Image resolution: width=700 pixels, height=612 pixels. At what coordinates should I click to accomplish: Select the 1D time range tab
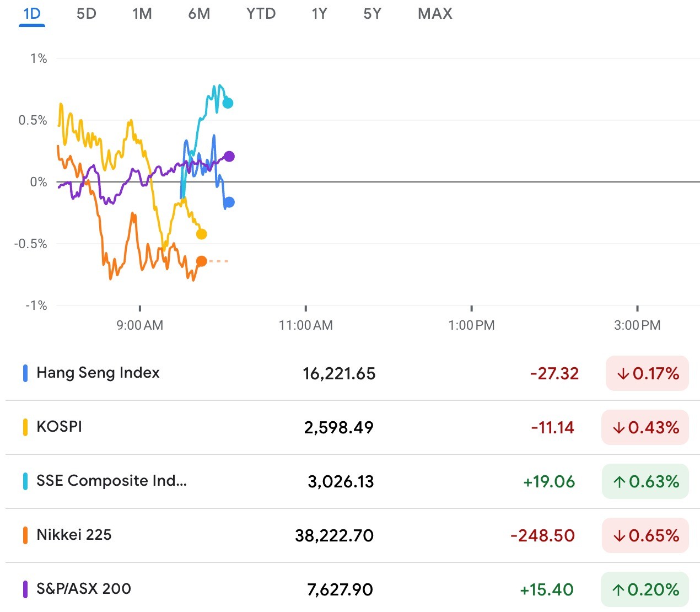coord(32,14)
